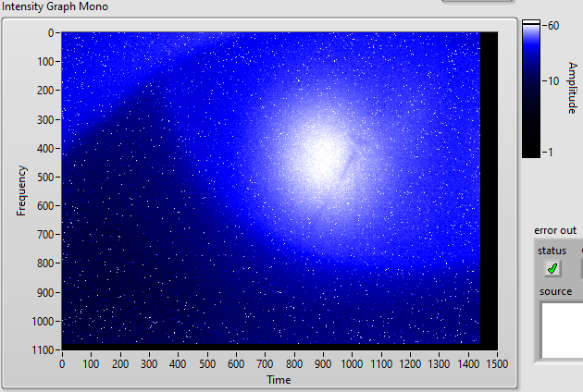583x392 pixels.
Task: Click the 10 value on amplitude scale
Action: tap(553, 81)
